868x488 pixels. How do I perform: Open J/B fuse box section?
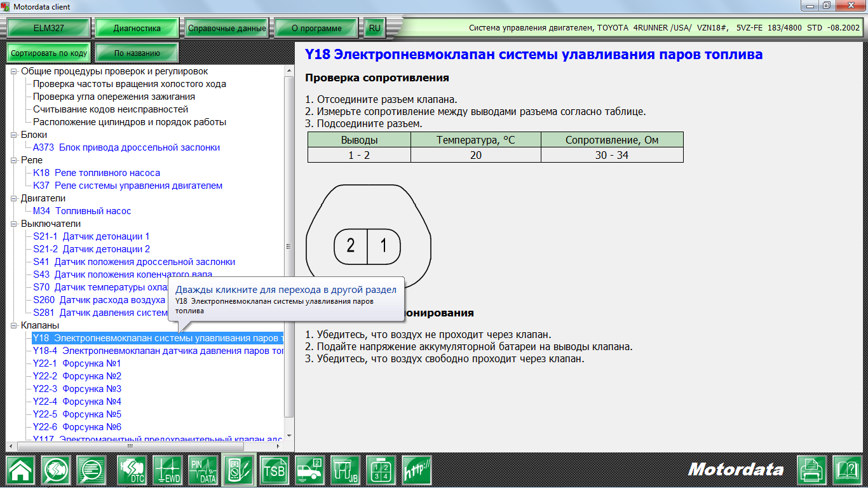pos(346,471)
